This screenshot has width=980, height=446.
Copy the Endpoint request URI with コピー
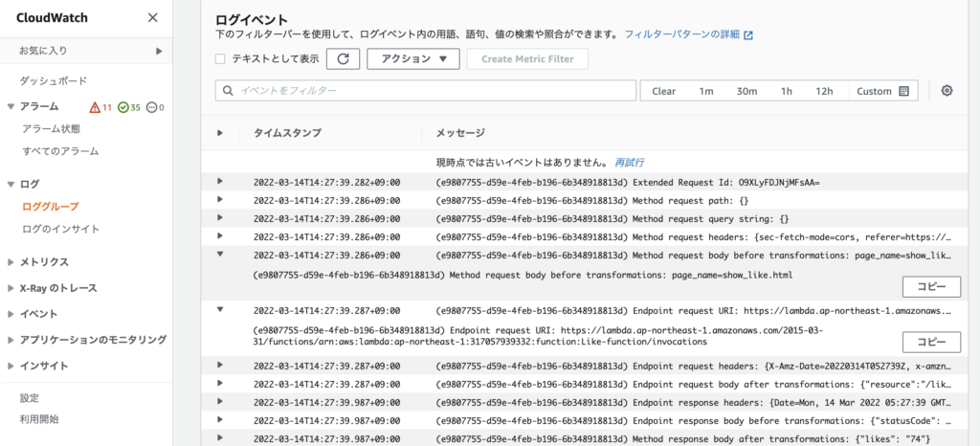pyautogui.click(x=931, y=342)
